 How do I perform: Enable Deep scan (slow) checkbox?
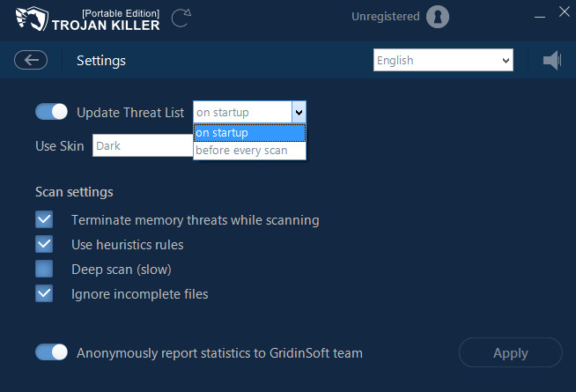click(x=44, y=269)
